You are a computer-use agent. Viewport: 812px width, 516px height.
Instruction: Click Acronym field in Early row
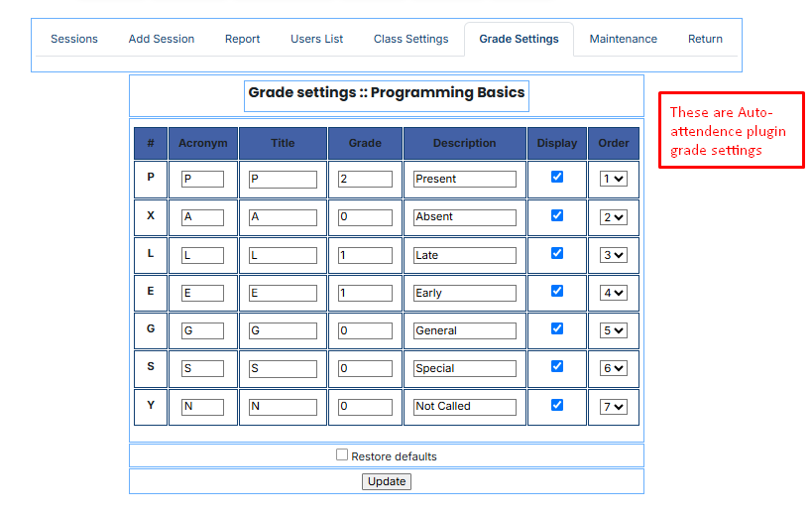[202, 294]
